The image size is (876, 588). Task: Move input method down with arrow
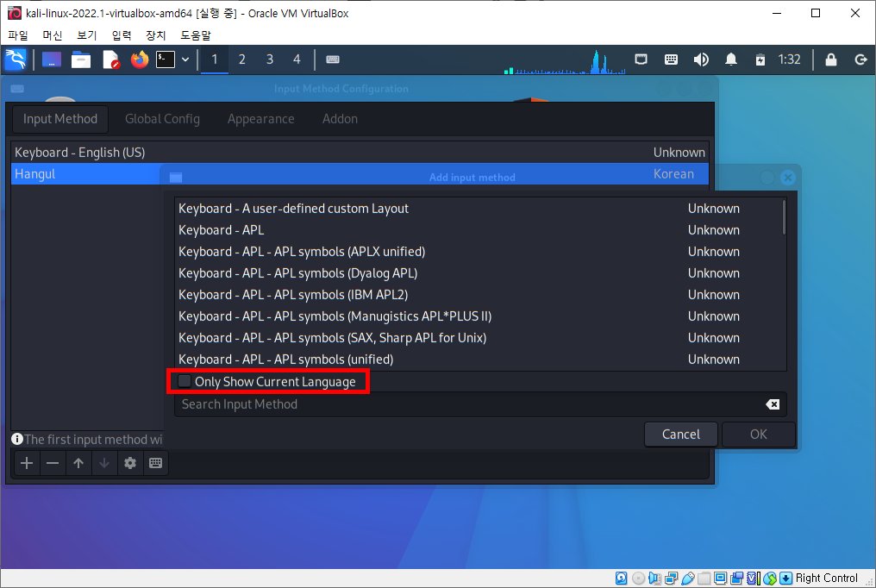[104, 463]
